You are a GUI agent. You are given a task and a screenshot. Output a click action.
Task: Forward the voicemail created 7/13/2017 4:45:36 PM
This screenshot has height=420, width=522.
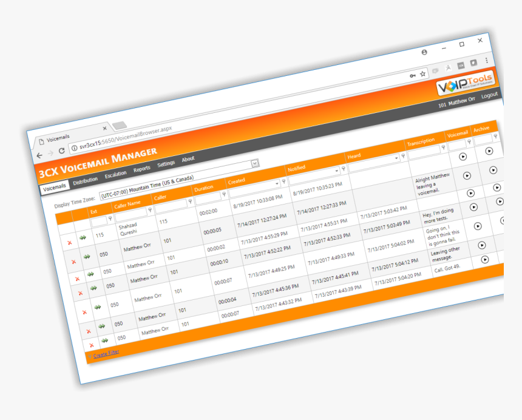(101, 326)
